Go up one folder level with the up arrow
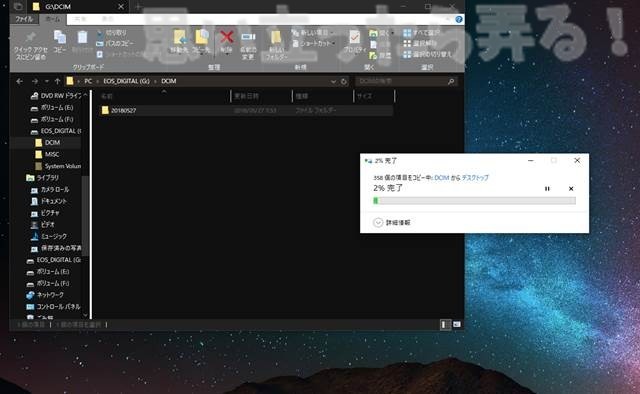This screenshot has width=640, height=394. [x=58, y=81]
